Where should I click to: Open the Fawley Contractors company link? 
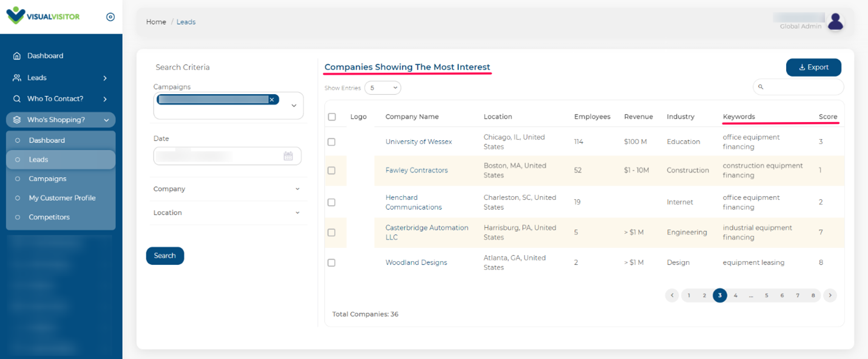(416, 170)
